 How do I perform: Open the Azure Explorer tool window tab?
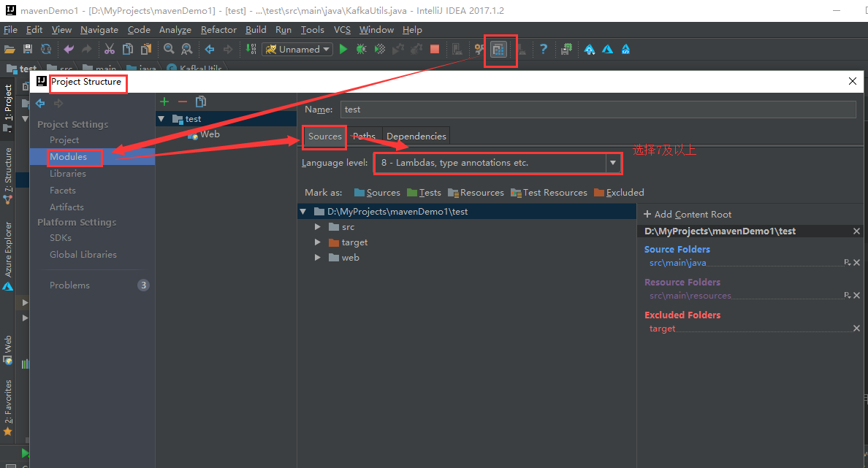pos(8,256)
